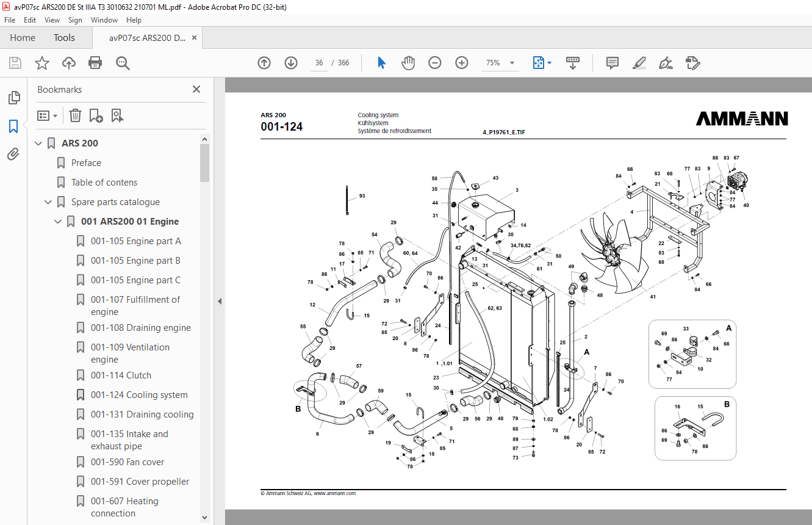Open bookmarks options menu dropdown

coord(48,115)
